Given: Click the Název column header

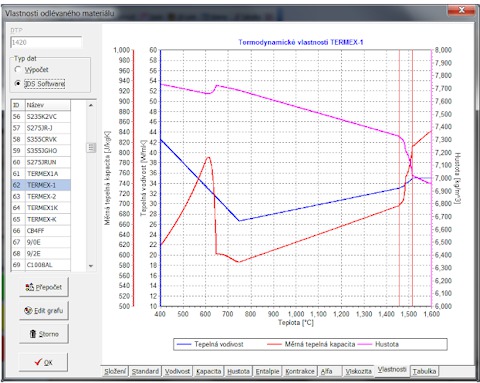Looking at the screenshot, I should pyautogui.click(x=48, y=105).
